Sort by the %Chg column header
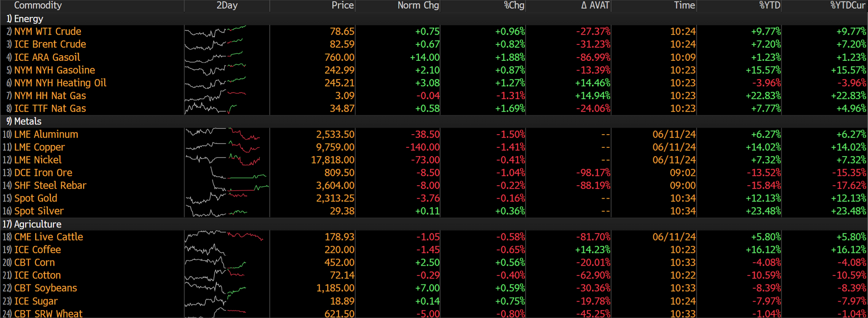 point(514,6)
